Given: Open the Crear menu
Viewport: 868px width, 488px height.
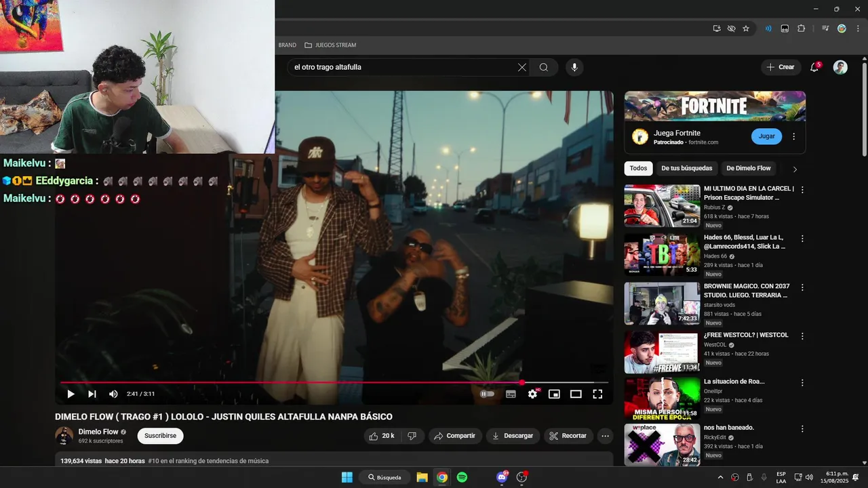Looking at the screenshot, I should (781, 67).
